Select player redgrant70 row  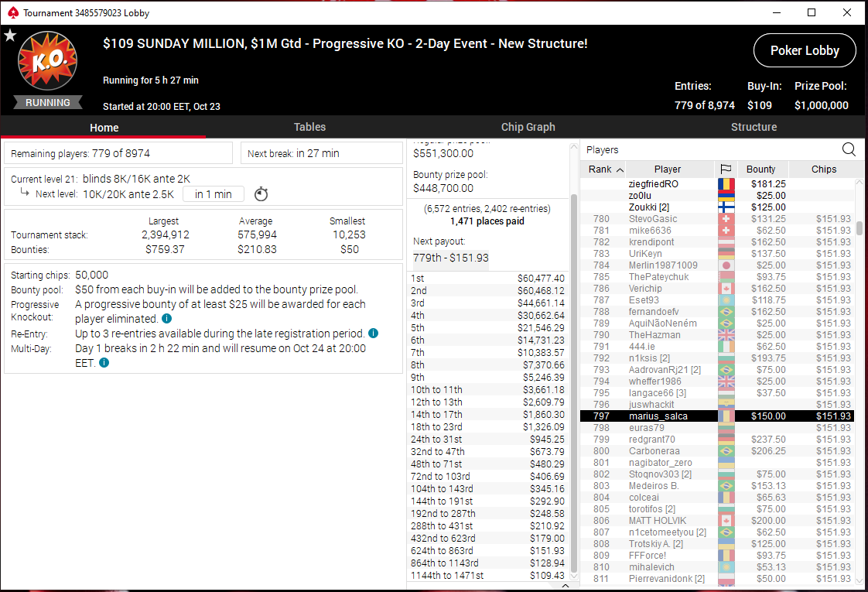click(717, 439)
